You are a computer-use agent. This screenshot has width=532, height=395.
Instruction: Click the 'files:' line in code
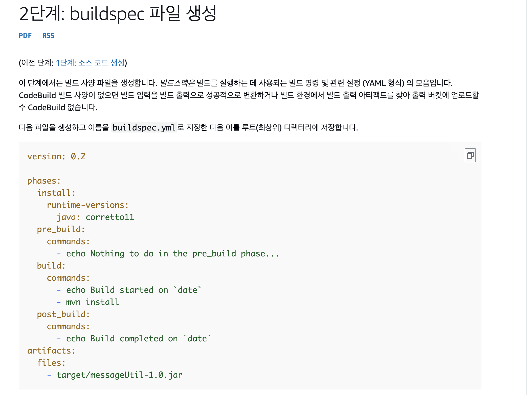click(x=51, y=363)
